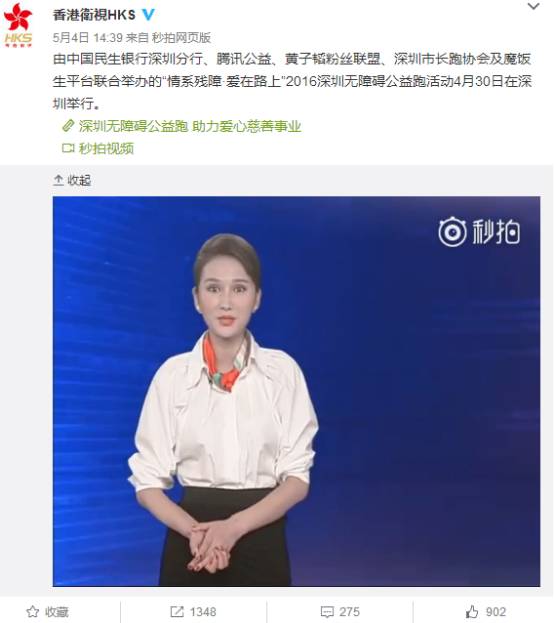Open the 275 comments
Screen dimensions: 554x623
(x=349, y=611)
